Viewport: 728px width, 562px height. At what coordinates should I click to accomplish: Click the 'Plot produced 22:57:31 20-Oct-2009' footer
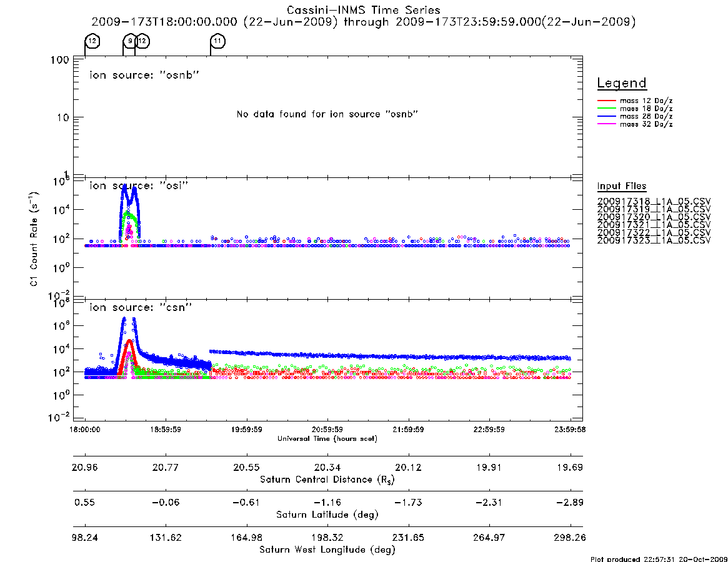pos(659,560)
